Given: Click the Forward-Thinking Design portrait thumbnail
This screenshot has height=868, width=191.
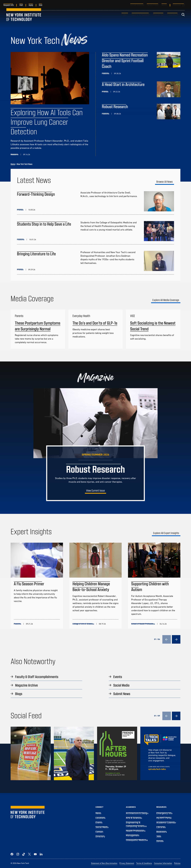Looking at the screenshot, I should coord(159,201).
